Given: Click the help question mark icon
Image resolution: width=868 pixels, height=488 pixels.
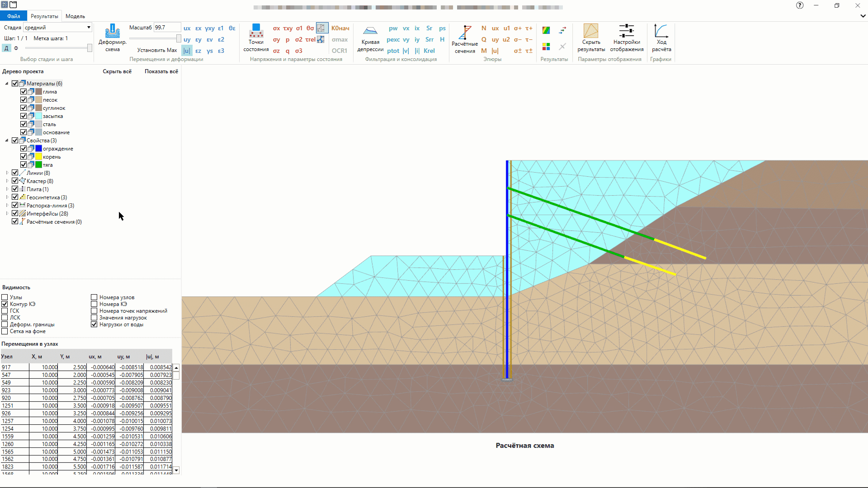Looking at the screenshot, I should tap(800, 5).
